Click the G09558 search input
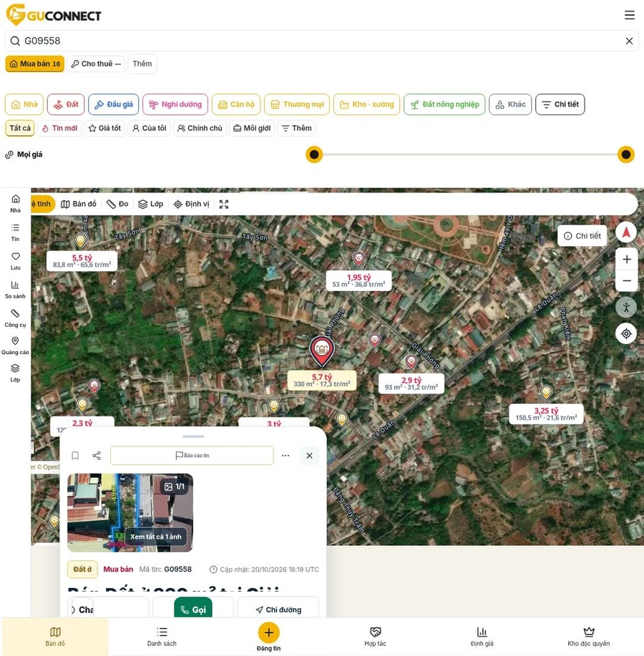The height and width of the screenshot is (656, 644). click(x=321, y=41)
